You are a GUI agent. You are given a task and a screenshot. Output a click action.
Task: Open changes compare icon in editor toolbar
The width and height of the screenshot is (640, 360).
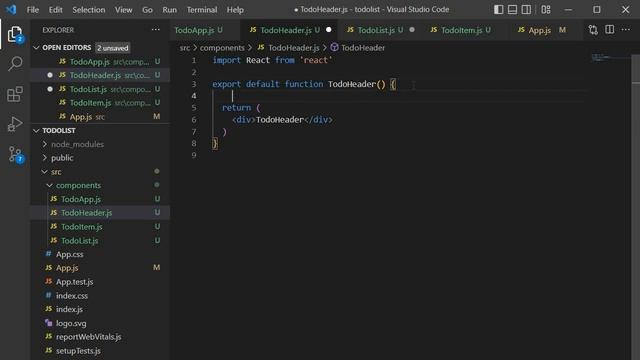pyautogui.click(x=593, y=30)
